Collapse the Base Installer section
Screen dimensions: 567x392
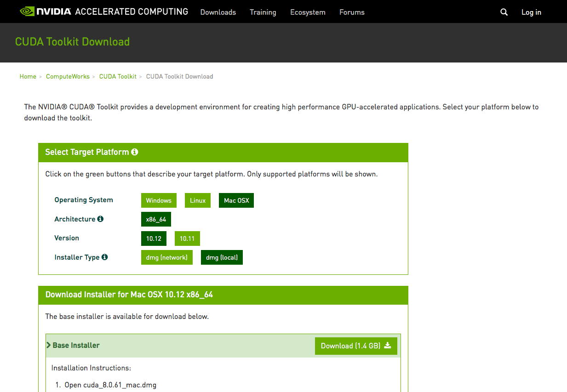pos(73,346)
